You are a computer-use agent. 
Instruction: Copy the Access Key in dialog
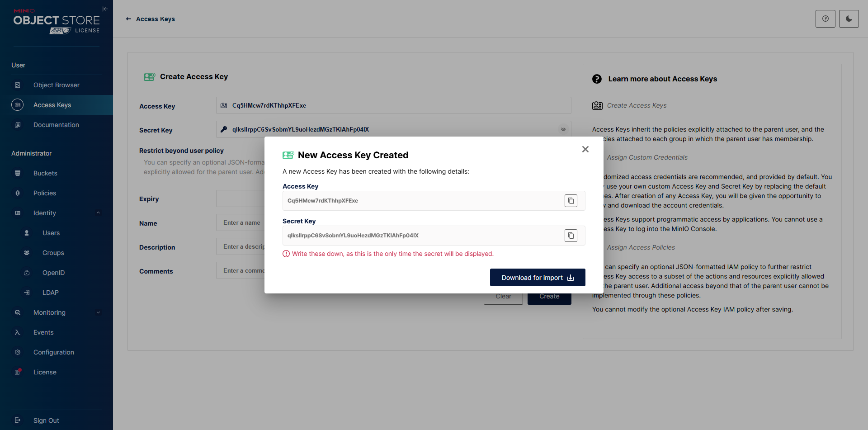(x=571, y=201)
